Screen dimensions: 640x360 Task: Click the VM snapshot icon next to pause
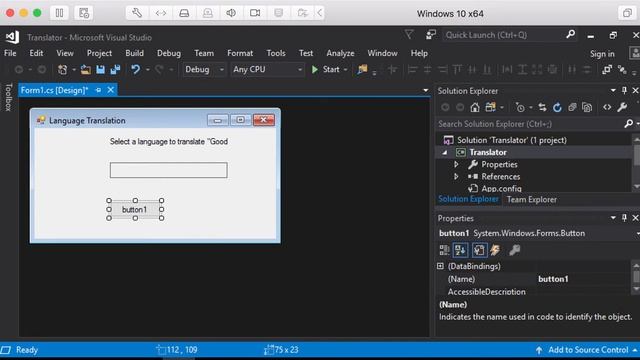[84, 13]
